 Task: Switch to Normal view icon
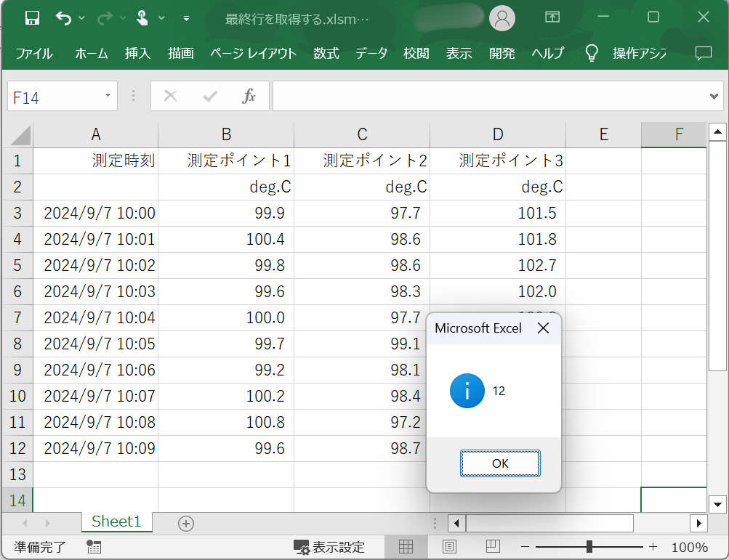[x=406, y=547]
